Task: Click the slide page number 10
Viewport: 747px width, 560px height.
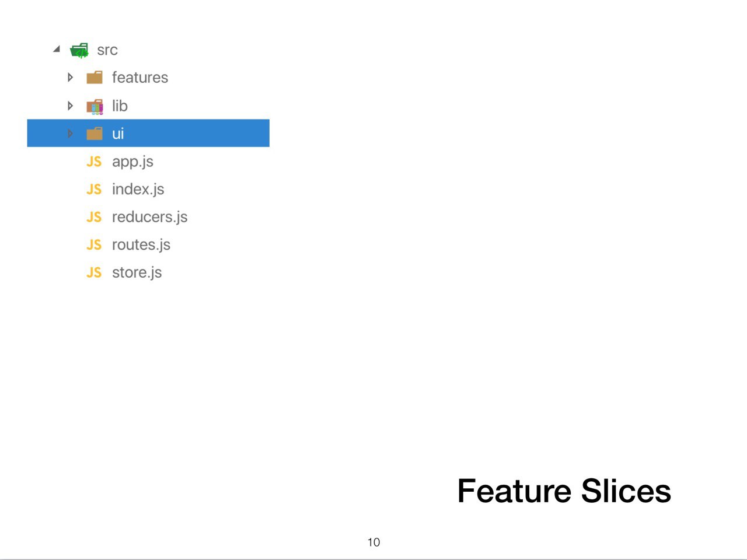Action: pos(373,542)
